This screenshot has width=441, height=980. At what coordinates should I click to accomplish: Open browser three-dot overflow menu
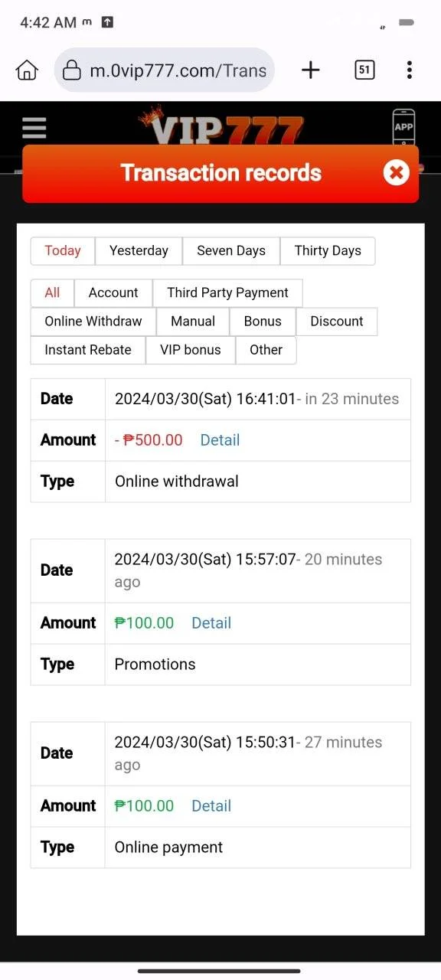[410, 70]
